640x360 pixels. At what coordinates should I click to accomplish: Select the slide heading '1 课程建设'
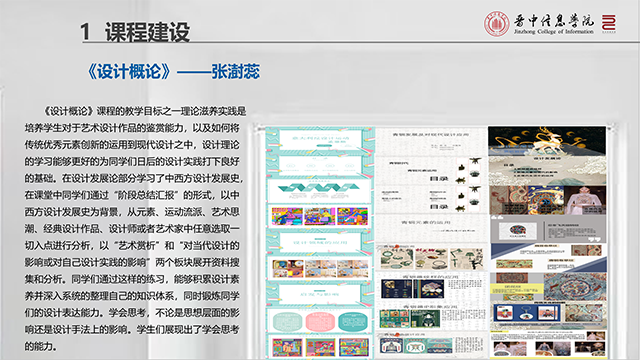click(x=135, y=31)
